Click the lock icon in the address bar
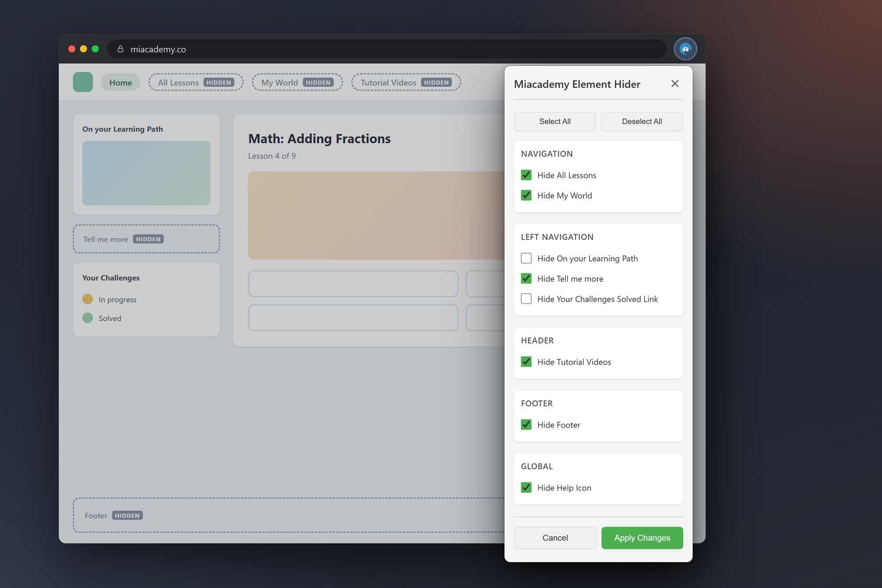The image size is (882, 588). (120, 49)
